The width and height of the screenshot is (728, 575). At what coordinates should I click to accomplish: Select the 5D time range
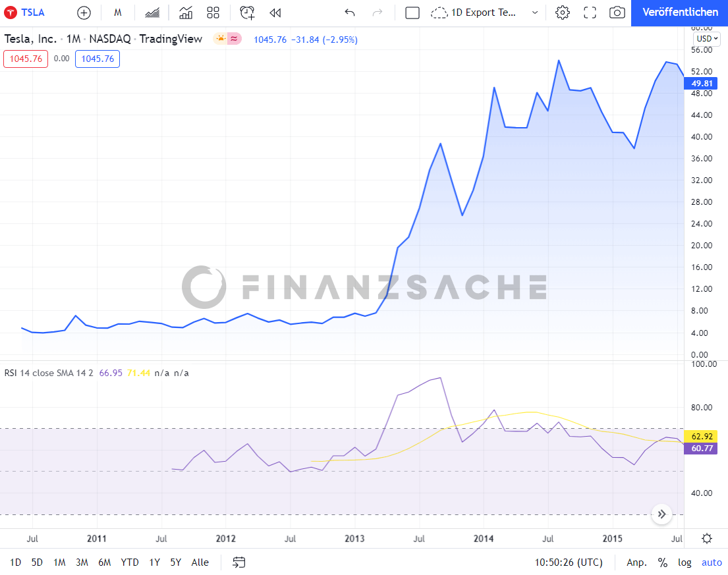(37, 562)
